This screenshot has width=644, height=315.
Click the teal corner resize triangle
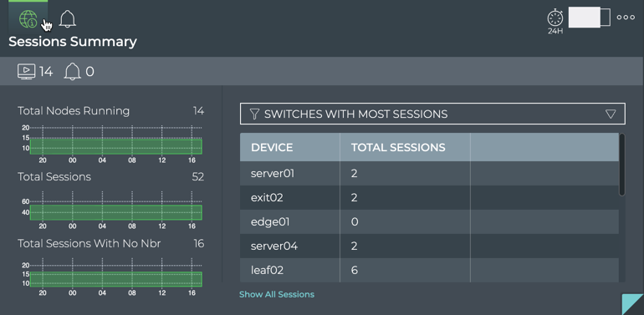[x=633, y=304]
